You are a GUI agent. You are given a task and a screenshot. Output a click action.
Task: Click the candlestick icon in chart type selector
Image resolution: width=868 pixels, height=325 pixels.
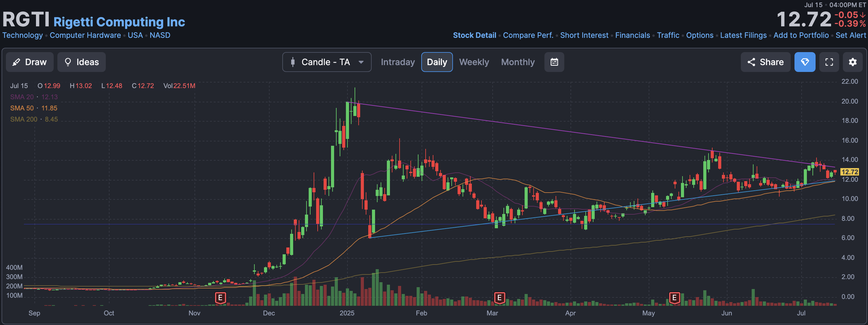pos(293,62)
